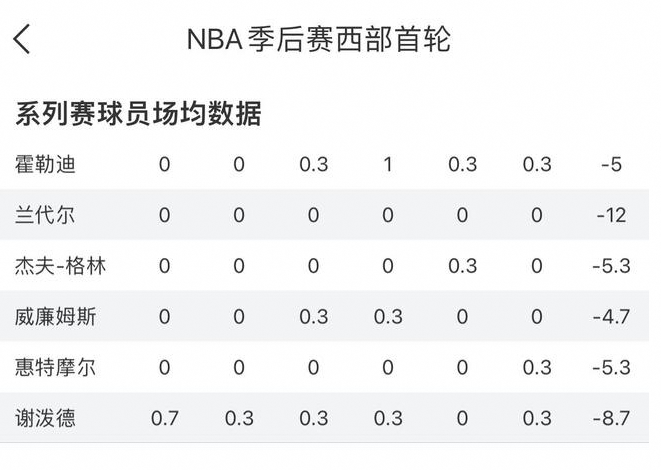Open player 杰夫-格林 profile
The image size is (661, 470).
pyautogui.click(x=62, y=266)
